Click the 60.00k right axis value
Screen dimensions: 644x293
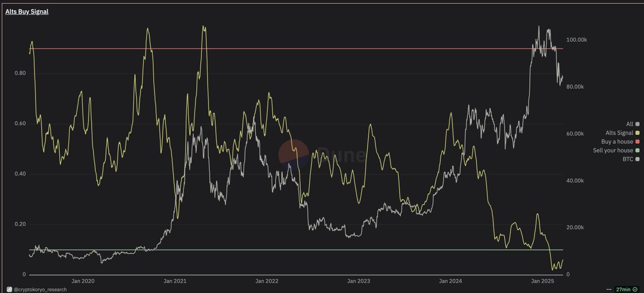click(x=575, y=134)
